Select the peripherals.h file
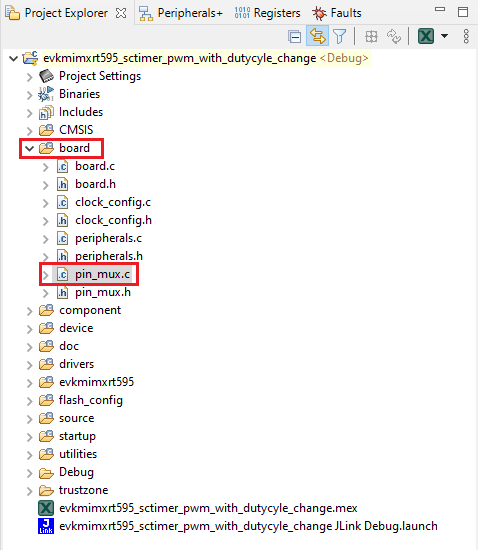 [109, 256]
